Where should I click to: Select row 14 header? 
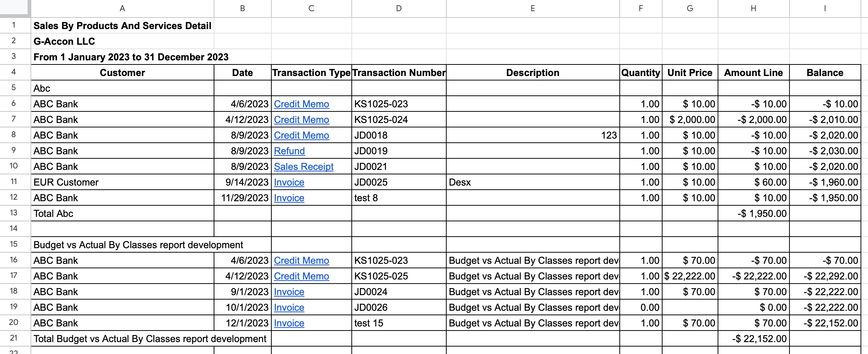15,229
